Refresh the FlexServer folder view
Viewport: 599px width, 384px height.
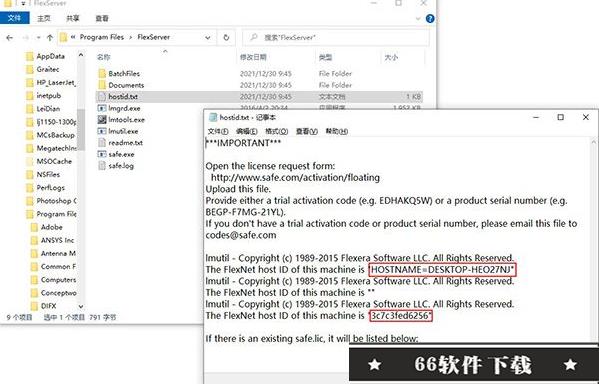click(226, 37)
